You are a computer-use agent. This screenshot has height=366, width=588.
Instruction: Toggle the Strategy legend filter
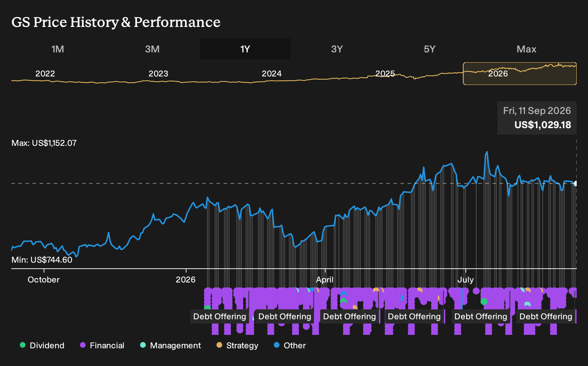click(x=237, y=345)
